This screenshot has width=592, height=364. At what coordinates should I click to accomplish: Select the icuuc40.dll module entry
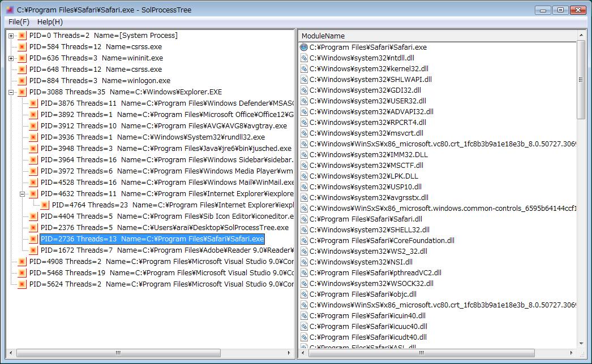coord(368,327)
